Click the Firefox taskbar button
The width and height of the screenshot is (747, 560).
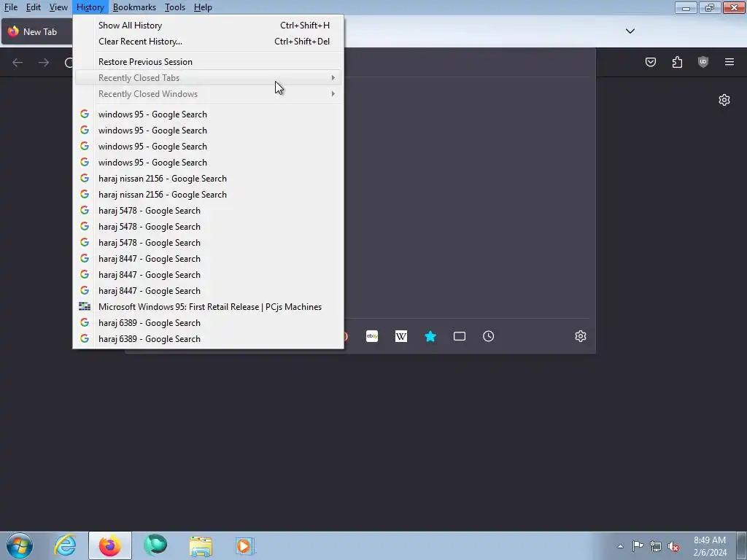coord(109,545)
